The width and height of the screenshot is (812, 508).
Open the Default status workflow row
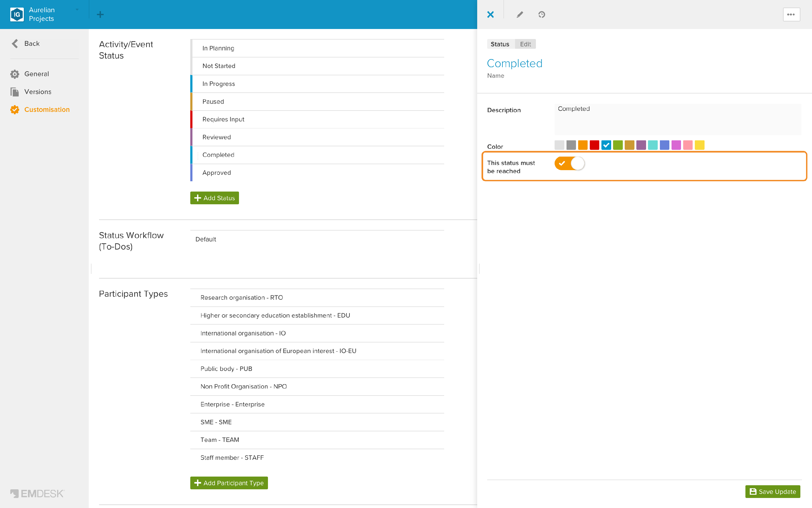pyautogui.click(x=317, y=239)
